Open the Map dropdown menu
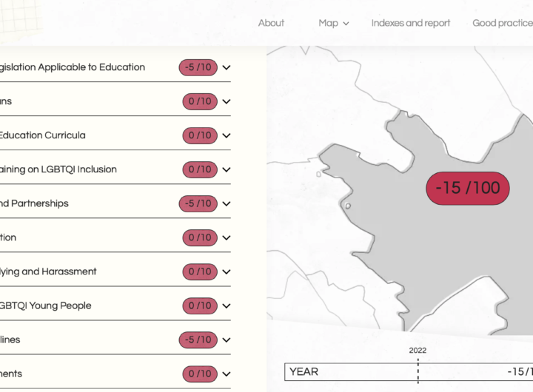 (x=333, y=23)
